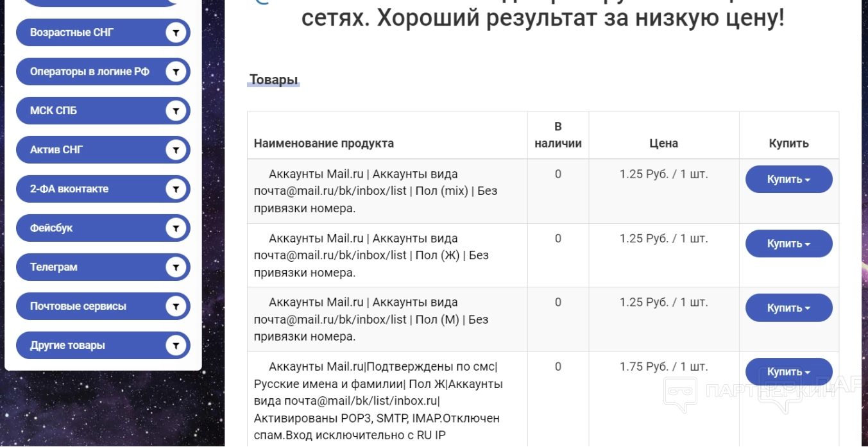The width and height of the screenshot is (868, 447).
Task: Click filter icon on МСК СПБ
Action: pos(176,110)
